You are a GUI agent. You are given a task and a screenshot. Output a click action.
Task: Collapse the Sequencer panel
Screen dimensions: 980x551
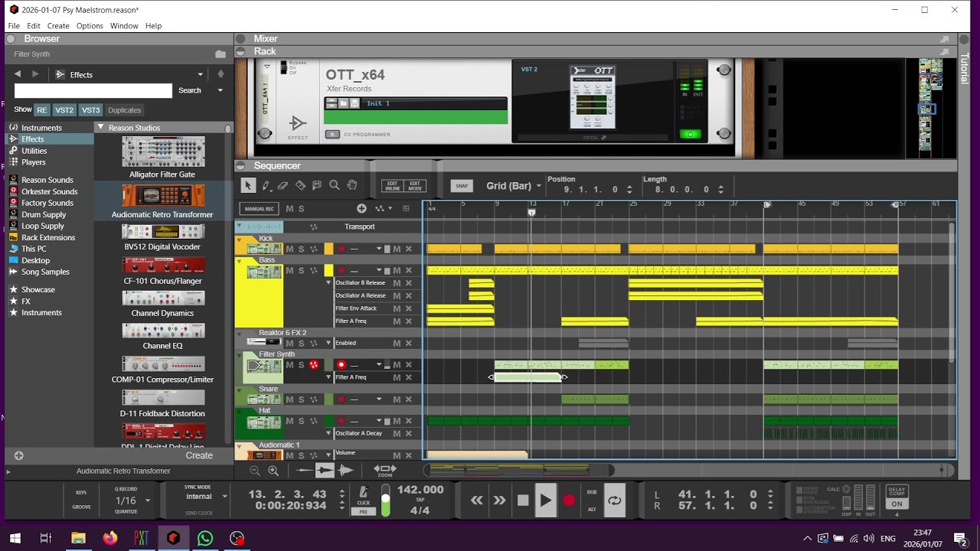click(x=240, y=166)
